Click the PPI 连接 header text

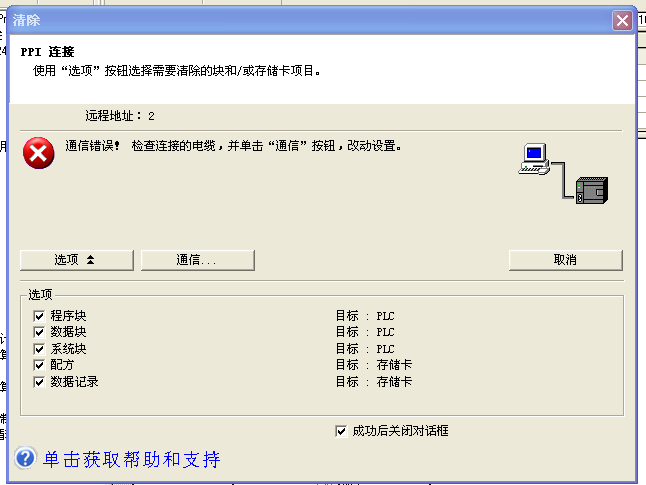[x=47, y=51]
